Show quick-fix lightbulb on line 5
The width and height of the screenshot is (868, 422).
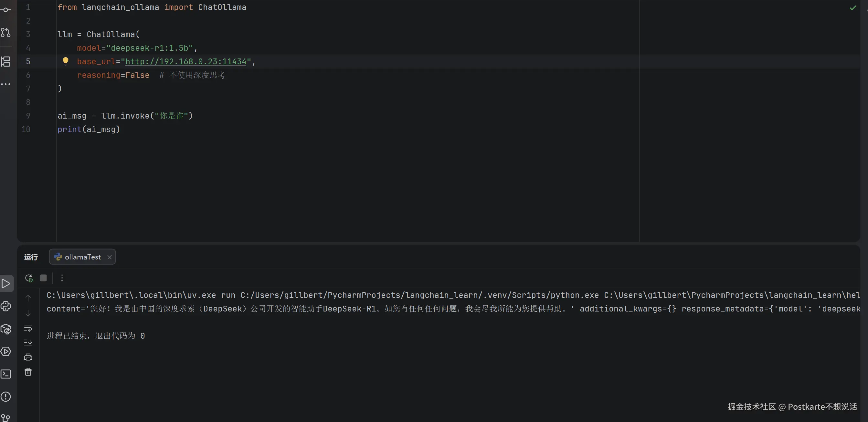click(66, 61)
